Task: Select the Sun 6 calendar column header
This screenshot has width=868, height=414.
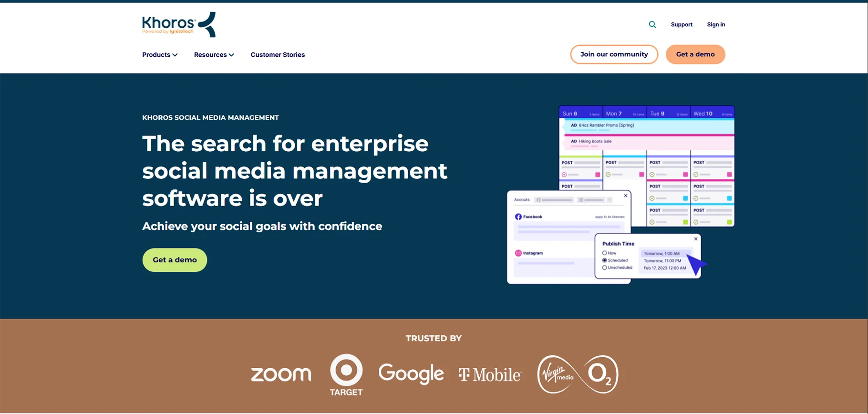Action: coord(581,114)
